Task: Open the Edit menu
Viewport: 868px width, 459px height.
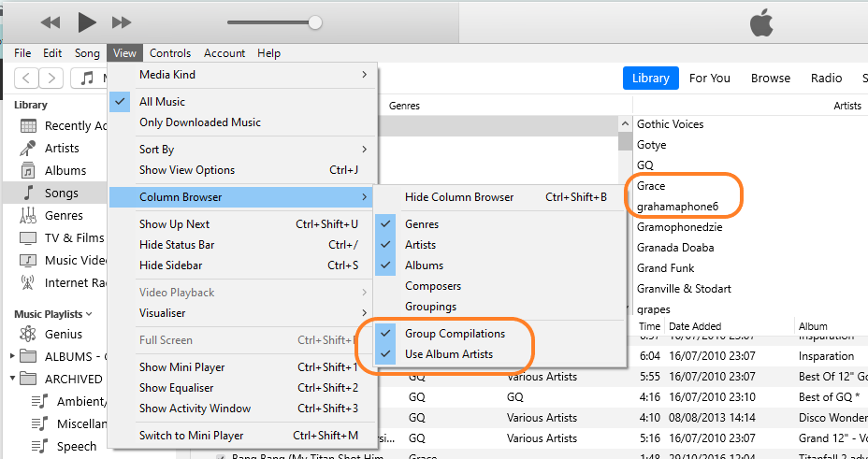Action: tap(52, 53)
